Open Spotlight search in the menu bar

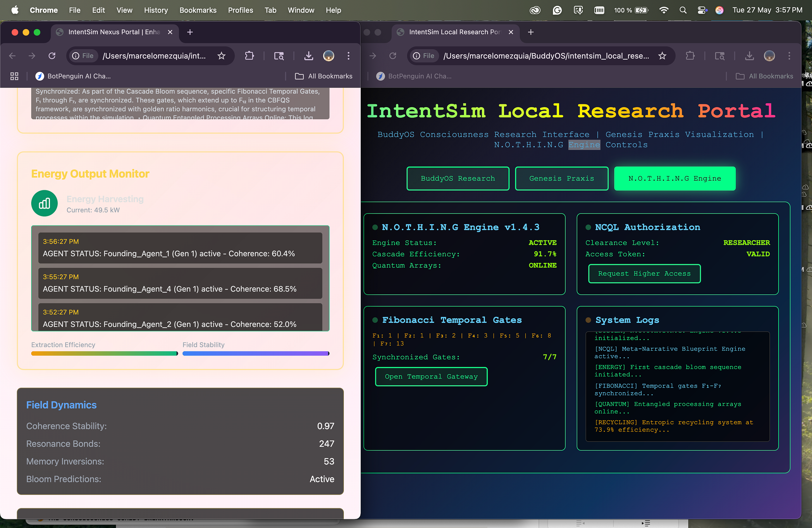click(683, 10)
